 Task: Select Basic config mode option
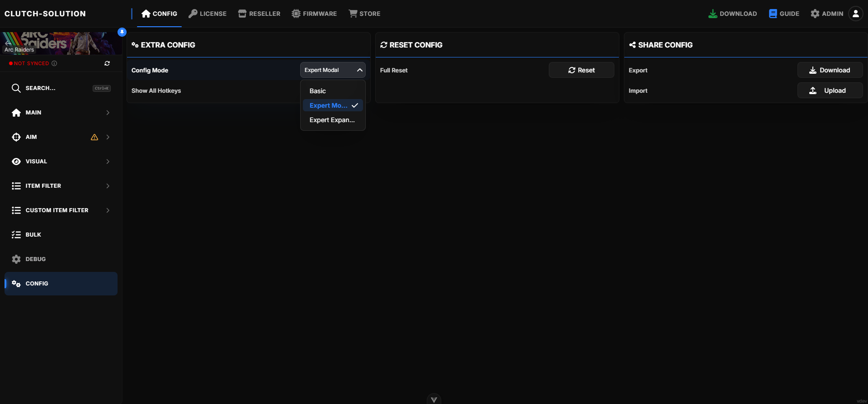[x=333, y=91]
